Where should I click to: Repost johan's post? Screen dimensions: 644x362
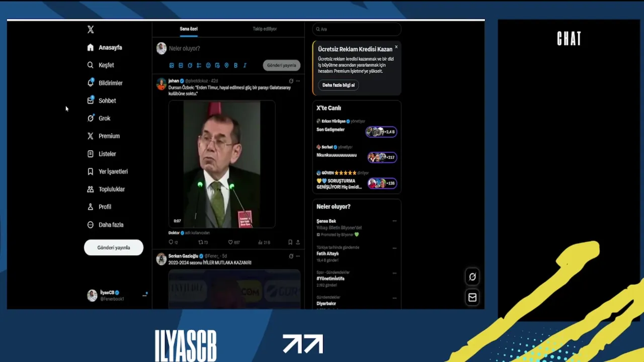[203, 242]
